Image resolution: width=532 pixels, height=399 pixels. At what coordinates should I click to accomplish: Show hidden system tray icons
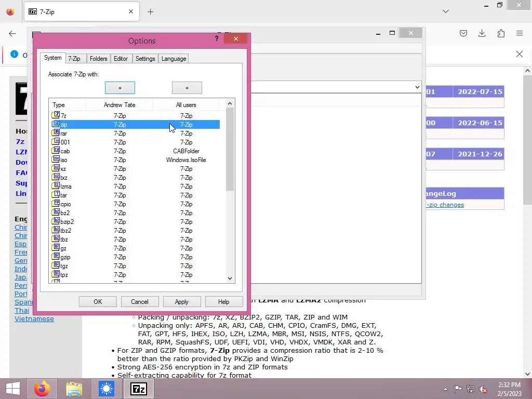coord(445,389)
